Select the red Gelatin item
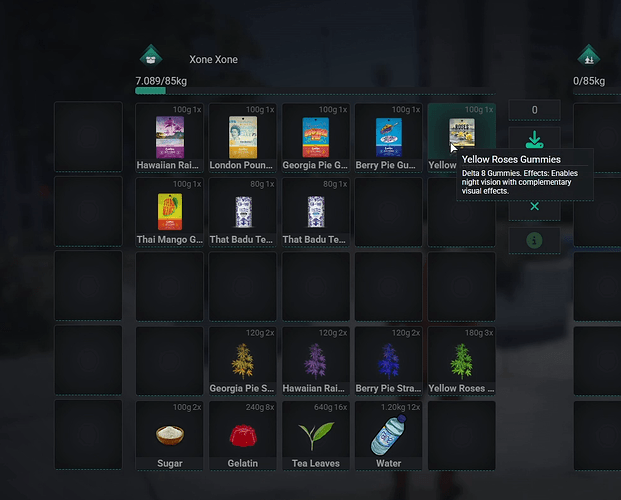The image size is (621, 500). (242, 435)
